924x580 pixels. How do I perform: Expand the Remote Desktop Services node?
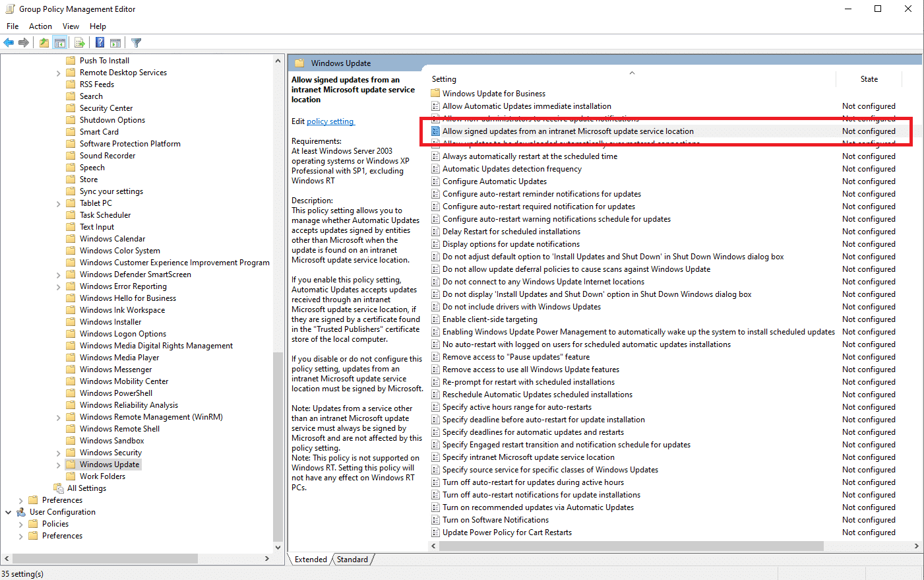coord(59,73)
